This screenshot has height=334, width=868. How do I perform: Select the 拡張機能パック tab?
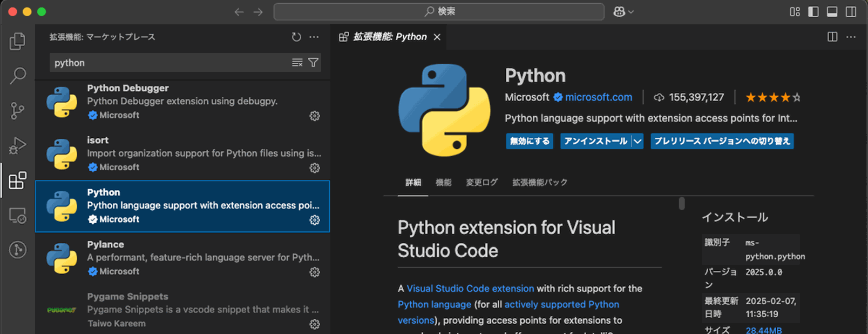[x=540, y=183]
